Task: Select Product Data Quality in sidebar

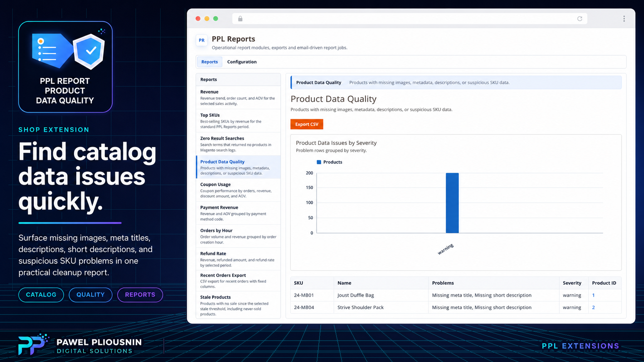Action: click(238, 167)
